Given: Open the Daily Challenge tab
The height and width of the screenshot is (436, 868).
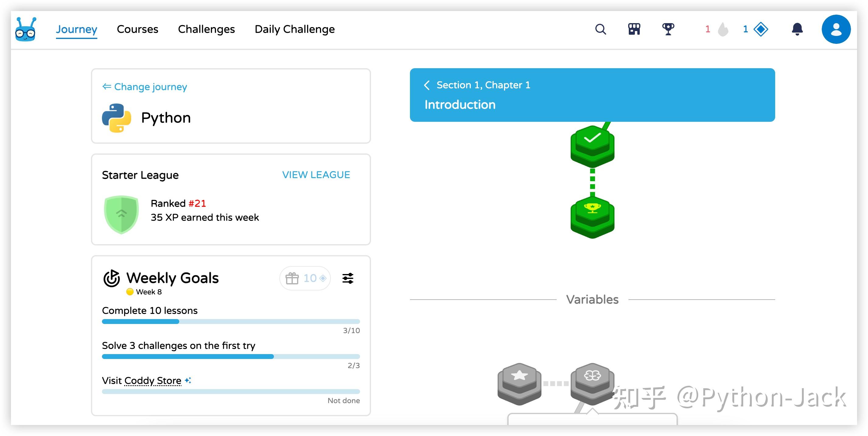Looking at the screenshot, I should coord(295,29).
